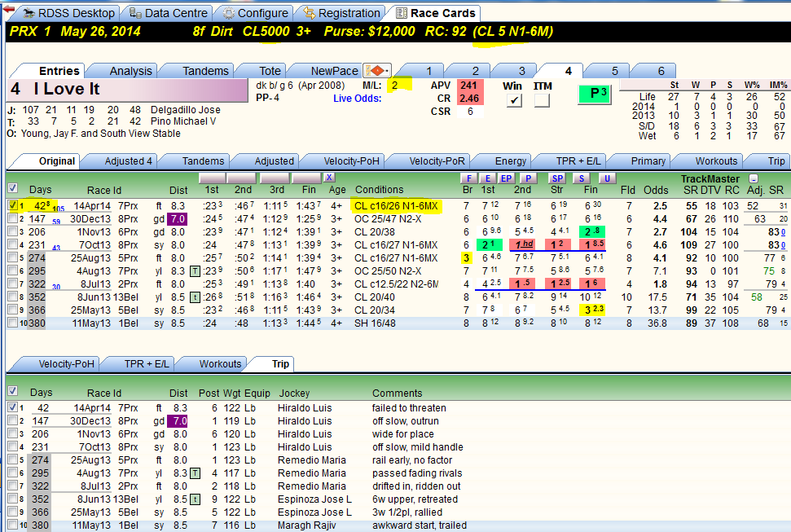Click the E running-style button
791x532 pixels.
487,178
